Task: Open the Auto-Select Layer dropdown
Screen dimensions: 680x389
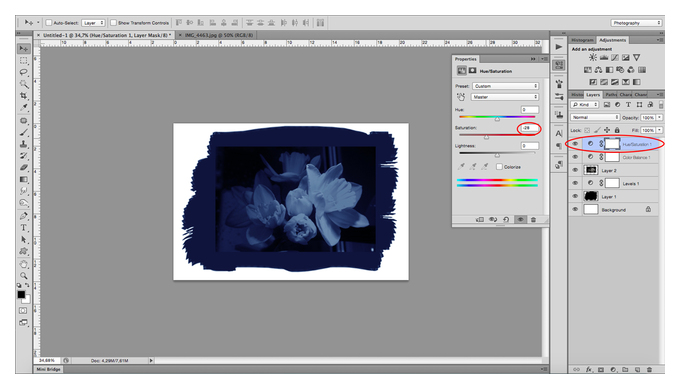Action: [x=93, y=23]
